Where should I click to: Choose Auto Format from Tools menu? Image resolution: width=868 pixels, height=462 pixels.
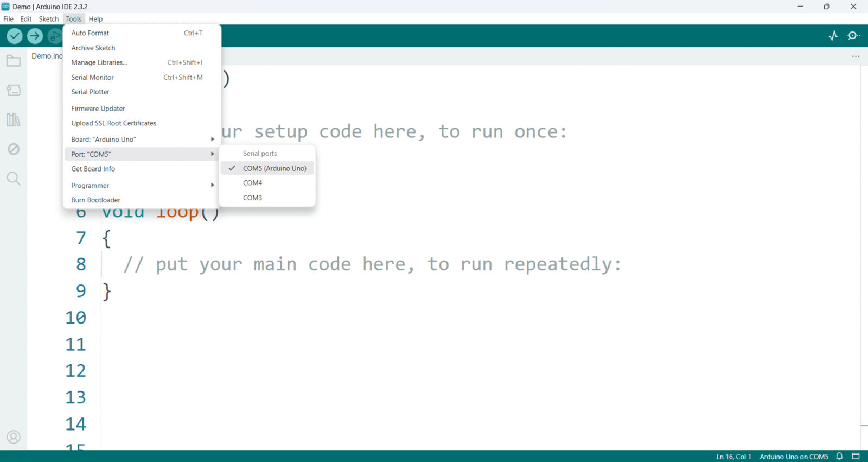[x=142, y=33]
